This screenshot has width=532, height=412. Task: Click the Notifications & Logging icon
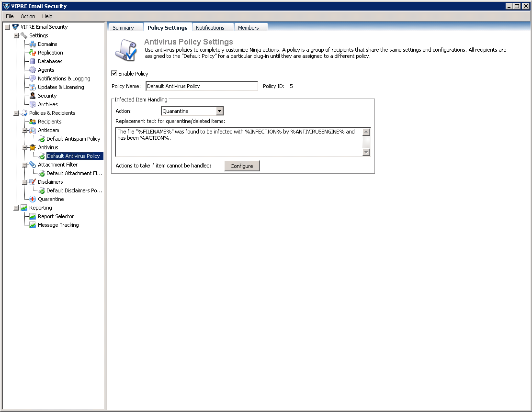33,78
